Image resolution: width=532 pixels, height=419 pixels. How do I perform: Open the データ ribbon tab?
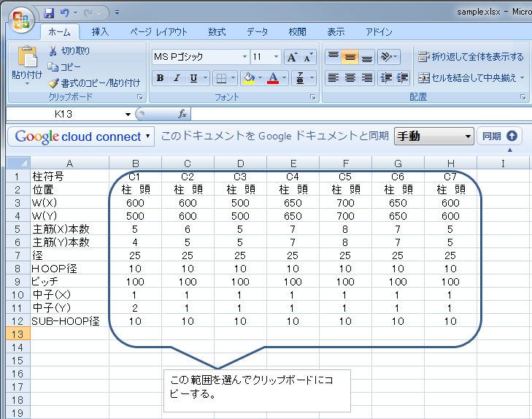pyautogui.click(x=257, y=32)
